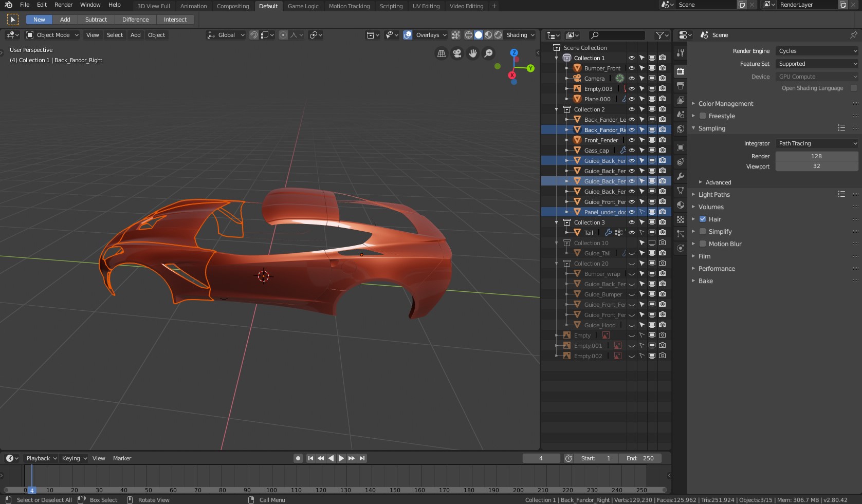Switch to the Animation workspace tab
862x504 pixels.
tap(193, 6)
